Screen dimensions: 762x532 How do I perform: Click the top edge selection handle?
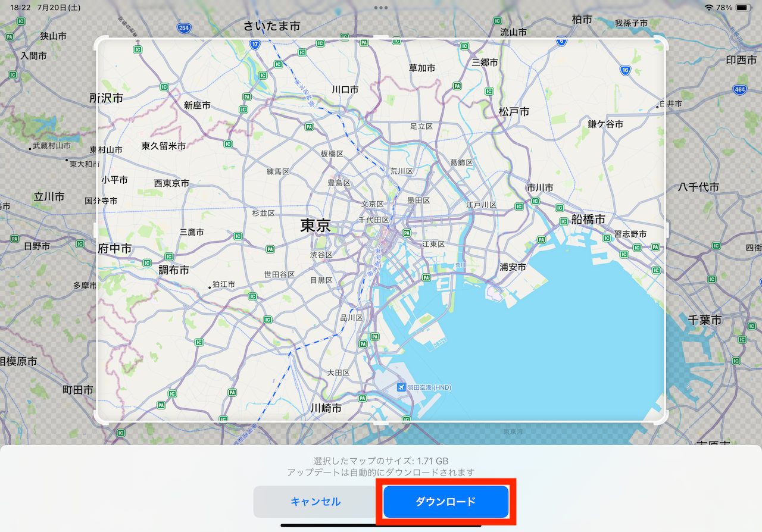pos(381,37)
